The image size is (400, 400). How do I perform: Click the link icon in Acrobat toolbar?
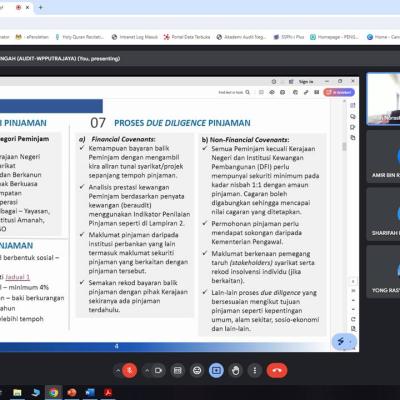pos(306,92)
